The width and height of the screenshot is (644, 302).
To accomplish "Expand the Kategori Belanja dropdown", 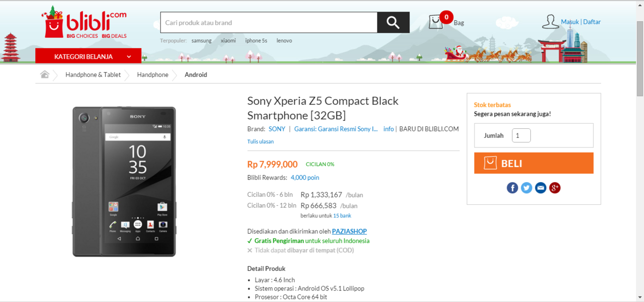I will [88, 56].
